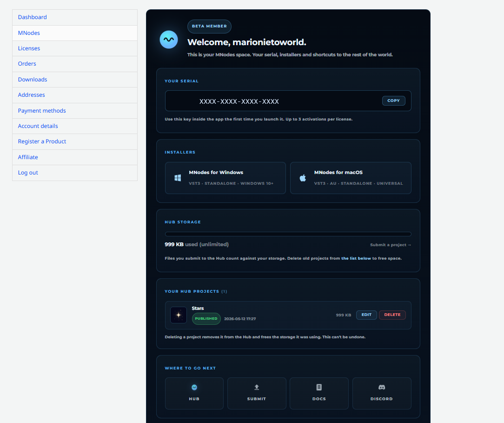
Task: Open the Orders page
Action: coord(75,64)
